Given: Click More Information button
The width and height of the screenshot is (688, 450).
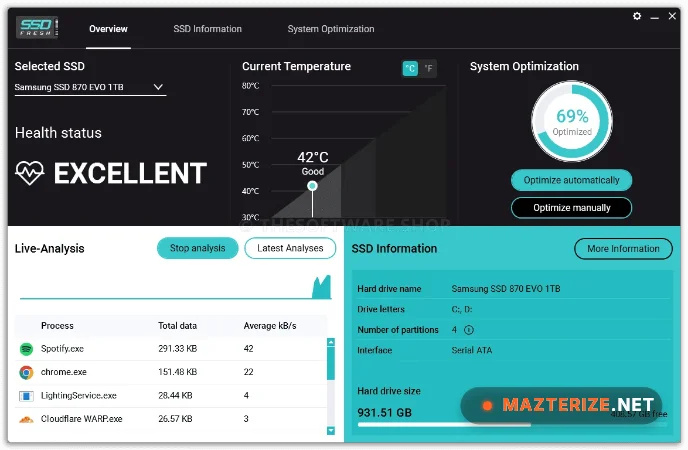Looking at the screenshot, I should (x=623, y=249).
